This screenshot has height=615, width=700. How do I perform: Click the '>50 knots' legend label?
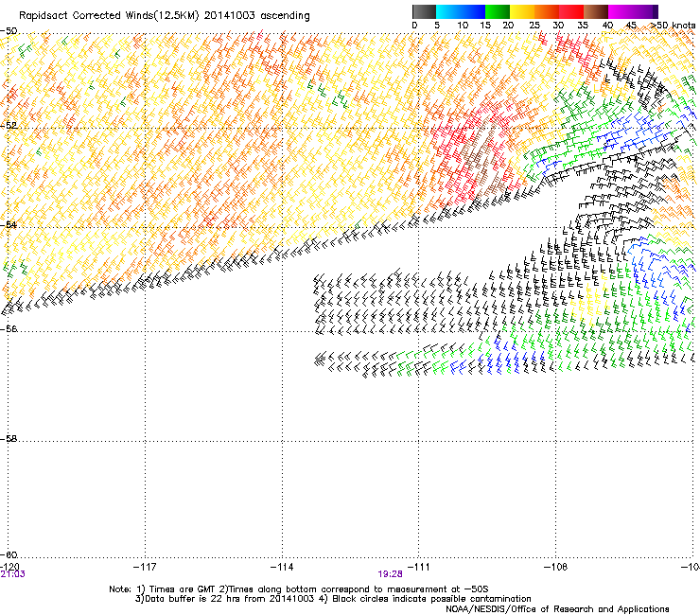coord(673,25)
